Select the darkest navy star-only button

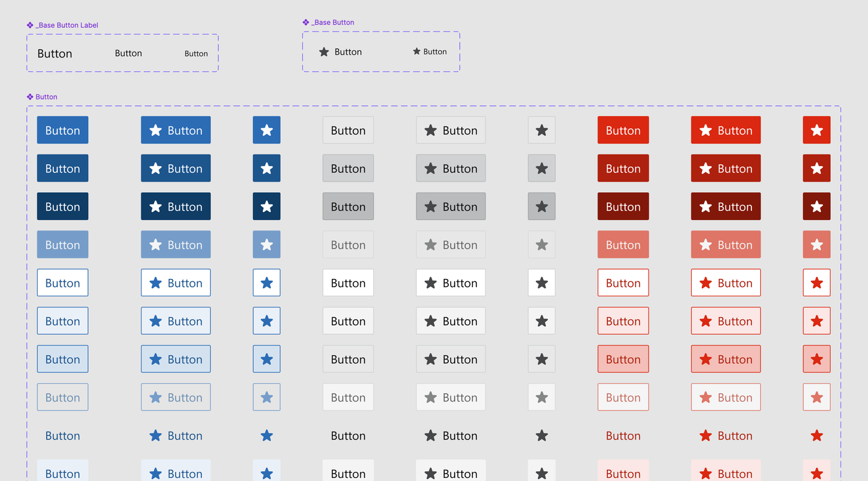(x=267, y=206)
